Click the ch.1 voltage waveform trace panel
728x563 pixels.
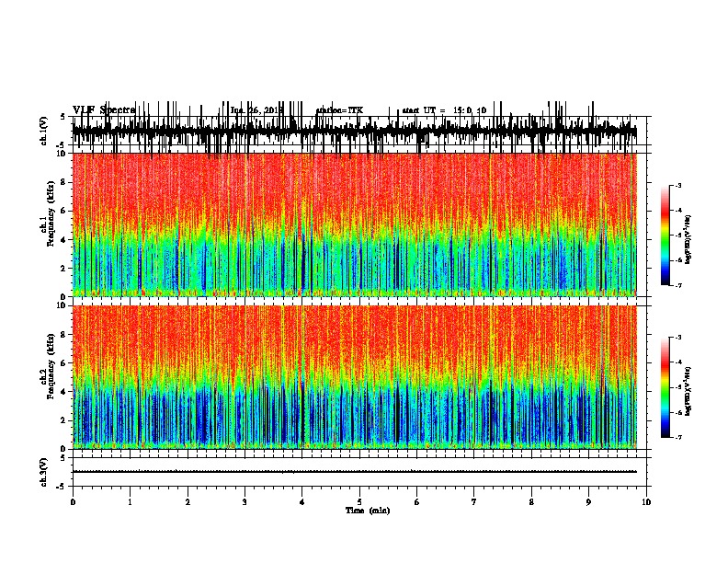[x=358, y=131]
